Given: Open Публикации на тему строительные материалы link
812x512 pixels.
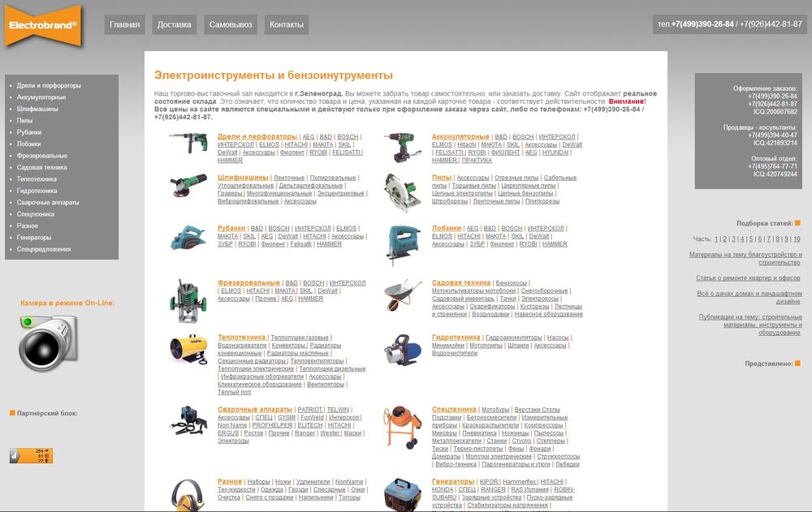Looking at the screenshot, I should click(750, 325).
